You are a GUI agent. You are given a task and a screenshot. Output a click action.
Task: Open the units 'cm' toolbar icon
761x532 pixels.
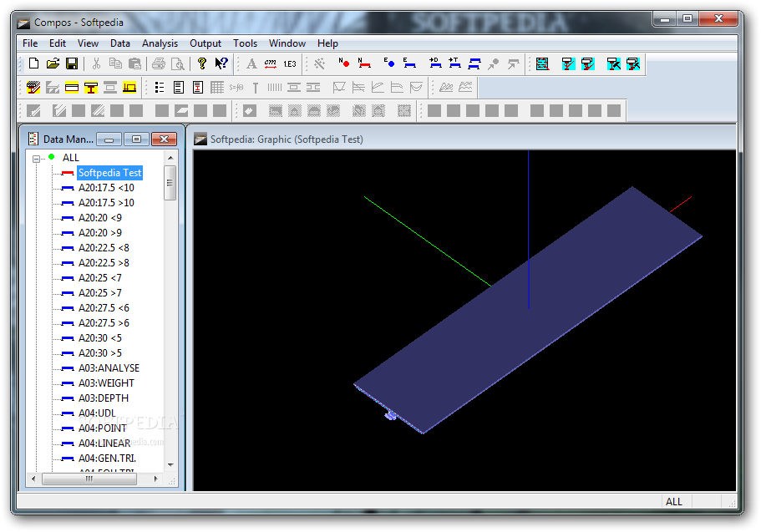[271, 63]
